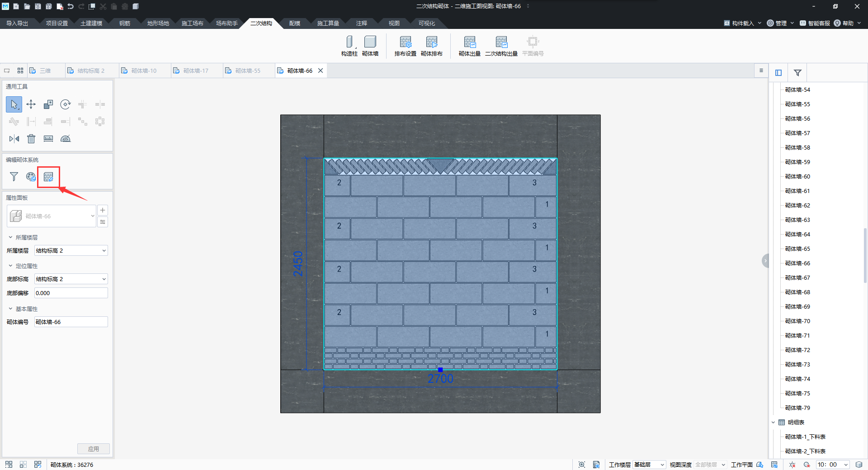The height and width of the screenshot is (470, 868).
Task: Collapse the 定位属性 section
Action: (10, 266)
